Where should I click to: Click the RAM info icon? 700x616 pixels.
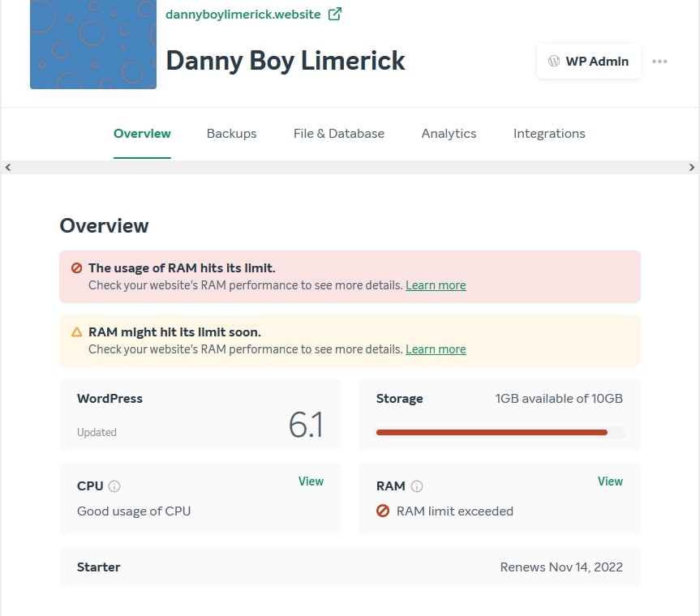[417, 486]
